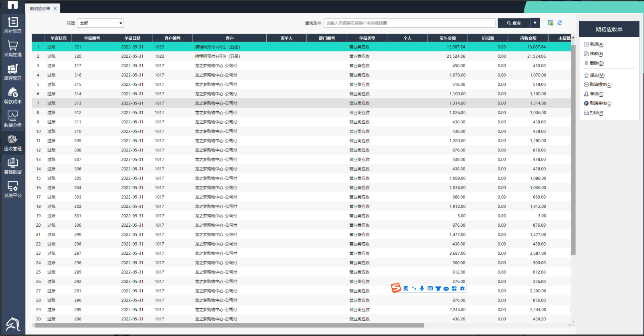The width and height of the screenshot is (644, 336).
Task: Click the export table icon
Action: click(551, 23)
